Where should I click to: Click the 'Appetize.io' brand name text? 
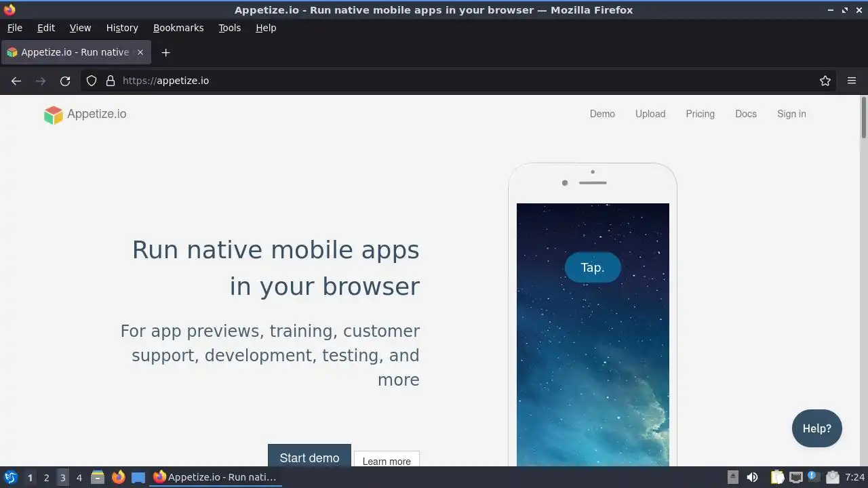(x=96, y=114)
